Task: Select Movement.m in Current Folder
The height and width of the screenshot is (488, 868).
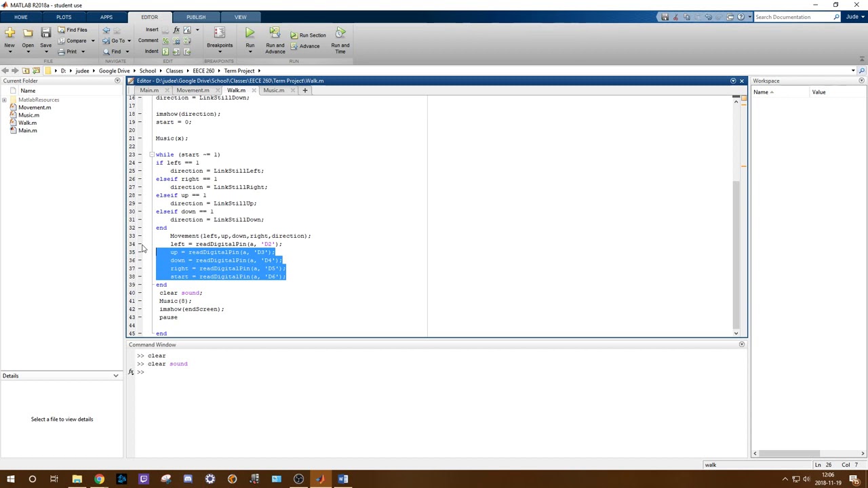Action: coord(34,107)
